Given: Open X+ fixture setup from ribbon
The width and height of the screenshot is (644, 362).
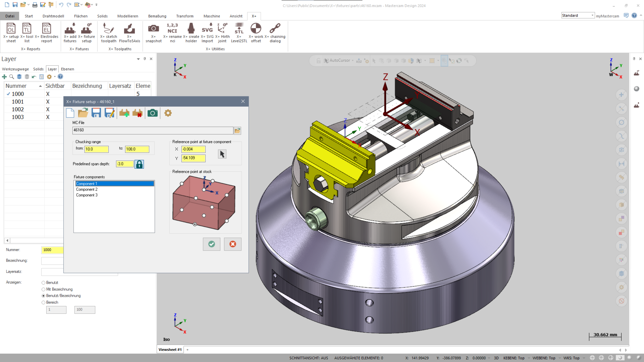Looking at the screenshot, I should [x=87, y=33].
